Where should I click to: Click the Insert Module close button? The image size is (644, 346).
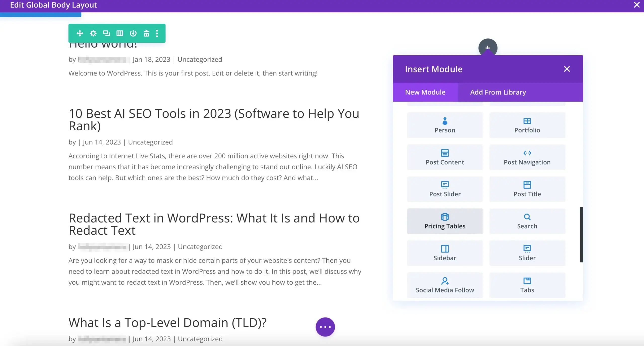pos(567,69)
